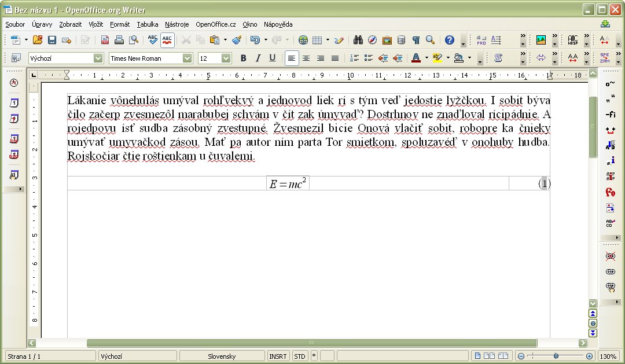Click STD selection mode in status bar
The image size is (625, 364).
300,356
